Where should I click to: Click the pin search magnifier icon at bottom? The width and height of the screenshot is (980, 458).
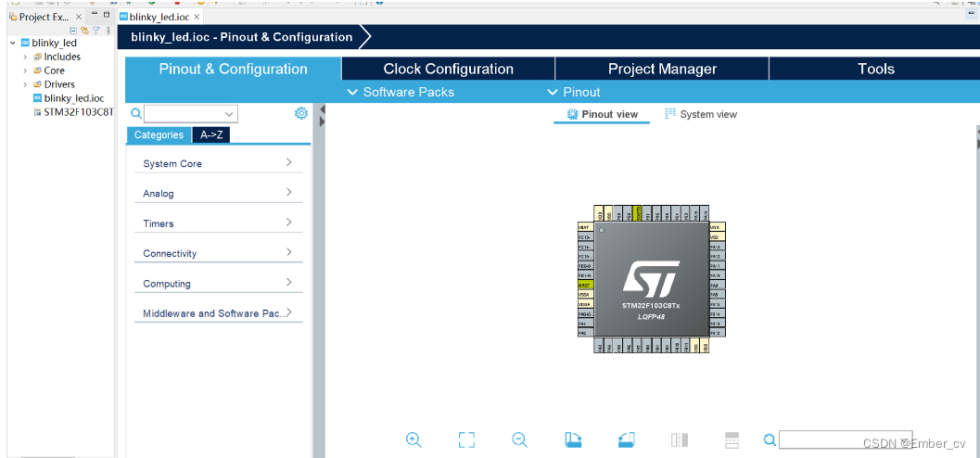pos(770,439)
